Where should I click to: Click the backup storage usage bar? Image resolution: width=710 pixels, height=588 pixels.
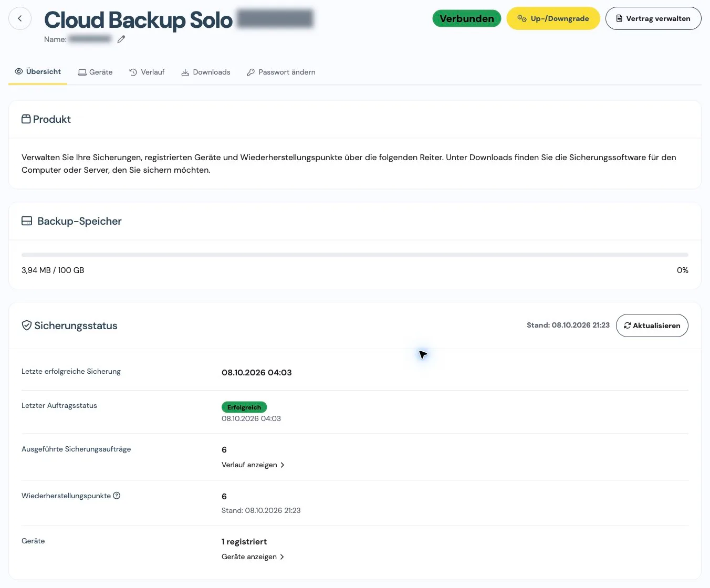[355, 255]
